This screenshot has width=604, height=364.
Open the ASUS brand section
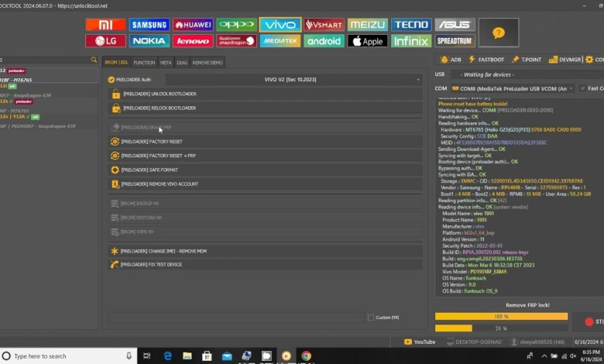(x=455, y=25)
